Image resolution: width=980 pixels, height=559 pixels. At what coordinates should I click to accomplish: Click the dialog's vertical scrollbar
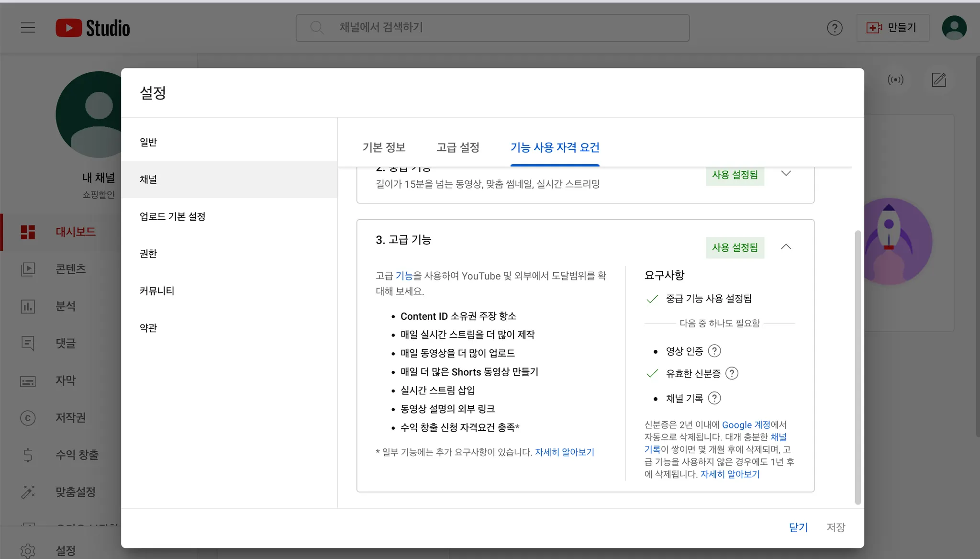pyautogui.click(x=857, y=366)
